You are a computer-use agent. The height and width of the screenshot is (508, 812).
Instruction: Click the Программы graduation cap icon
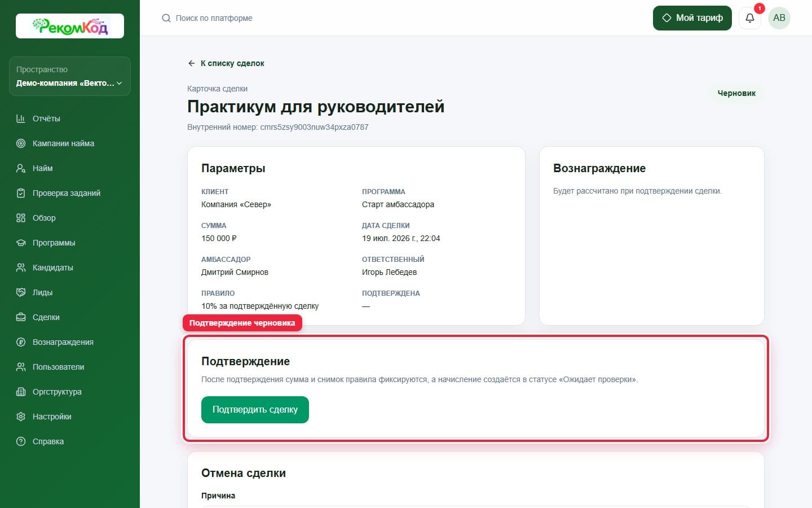[x=21, y=243]
